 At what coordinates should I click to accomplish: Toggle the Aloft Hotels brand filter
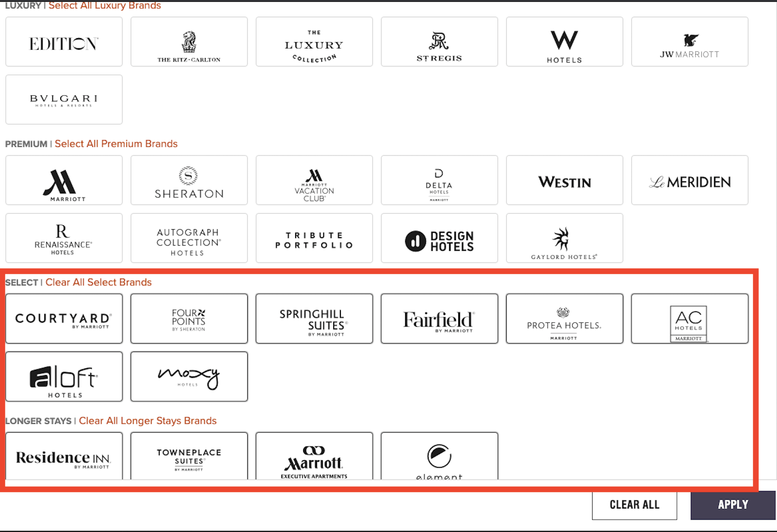(64, 376)
